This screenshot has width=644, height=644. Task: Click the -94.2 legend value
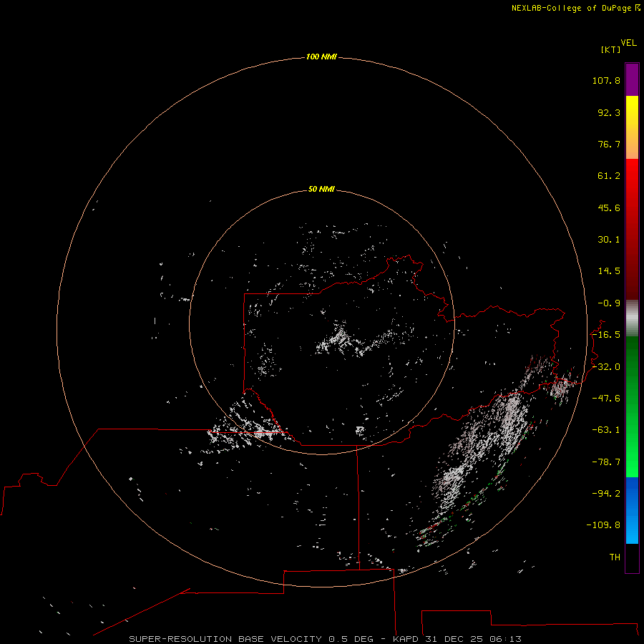(606, 494)
